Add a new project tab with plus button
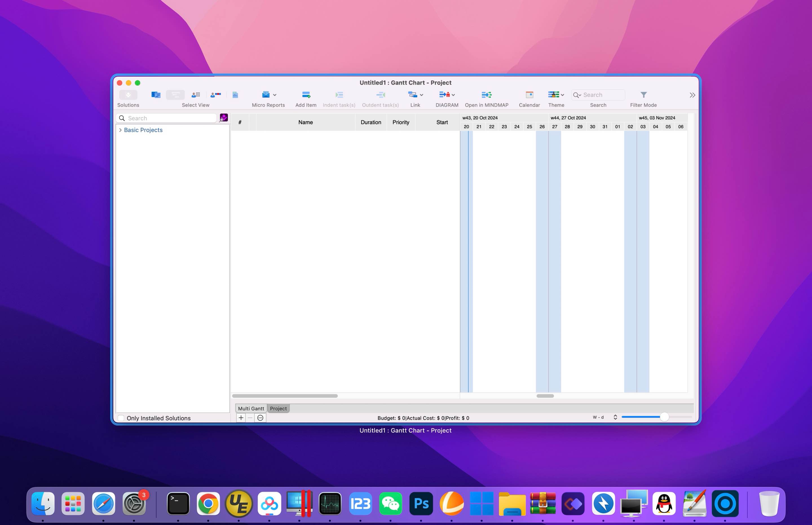The width and height of the screenshot is (812, 525). click(x=241, y=418)
